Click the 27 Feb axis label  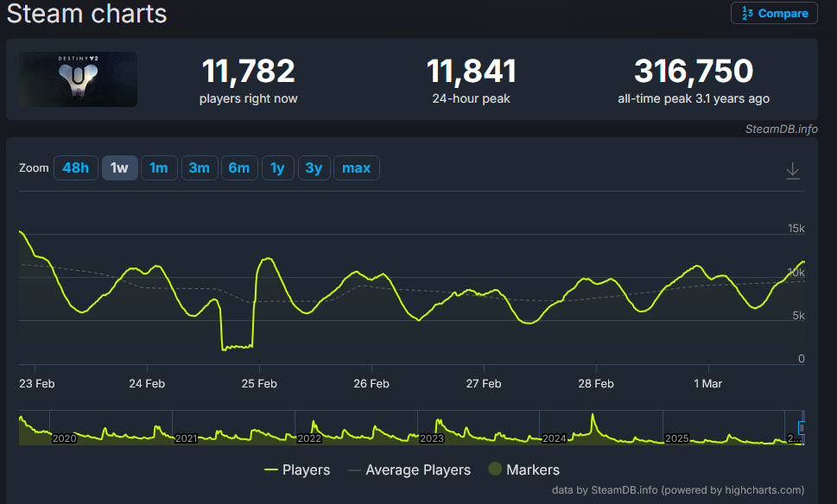click(x=484, y=383)
